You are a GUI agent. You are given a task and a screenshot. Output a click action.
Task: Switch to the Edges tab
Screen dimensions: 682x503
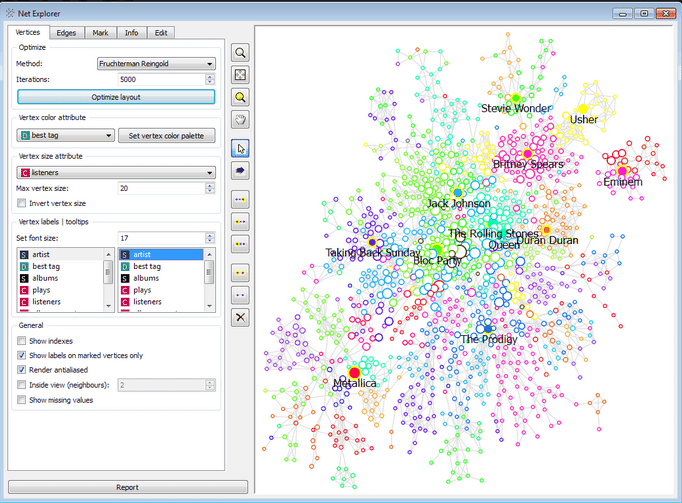coord(66,33)
